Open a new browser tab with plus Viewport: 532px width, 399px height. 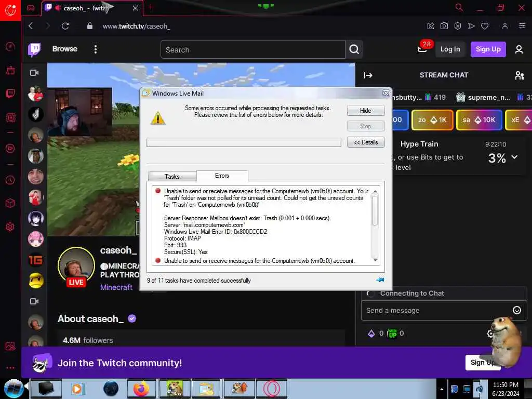(x=151, y=7)
